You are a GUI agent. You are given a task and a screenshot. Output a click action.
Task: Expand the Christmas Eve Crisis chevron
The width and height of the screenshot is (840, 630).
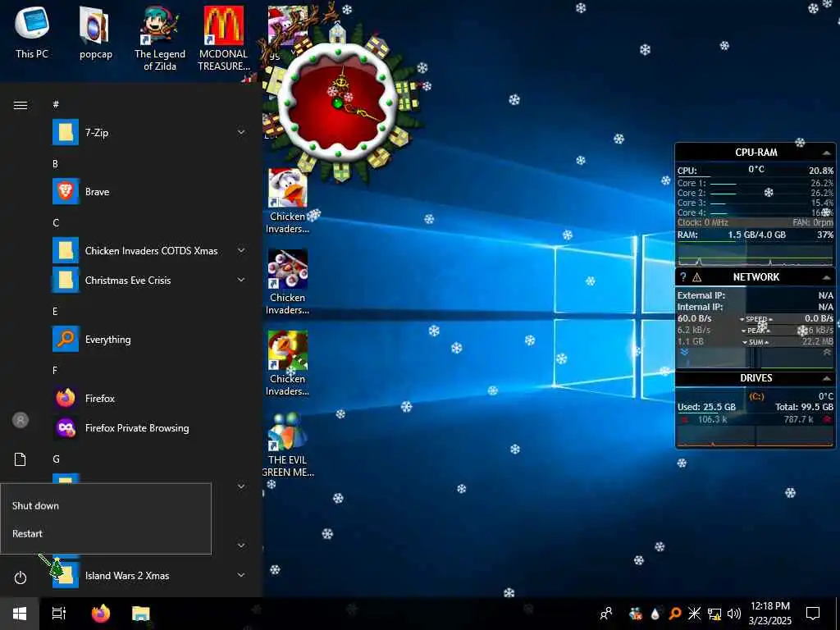pyautogui.click(x=241, y=280)
